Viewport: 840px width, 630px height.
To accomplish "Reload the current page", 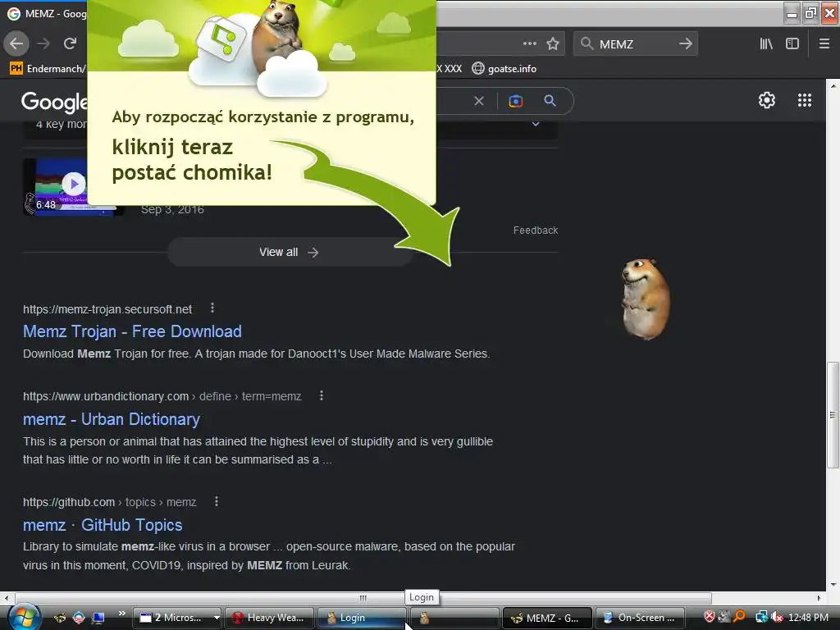I will pyautogui.click(x=70, y=43).
